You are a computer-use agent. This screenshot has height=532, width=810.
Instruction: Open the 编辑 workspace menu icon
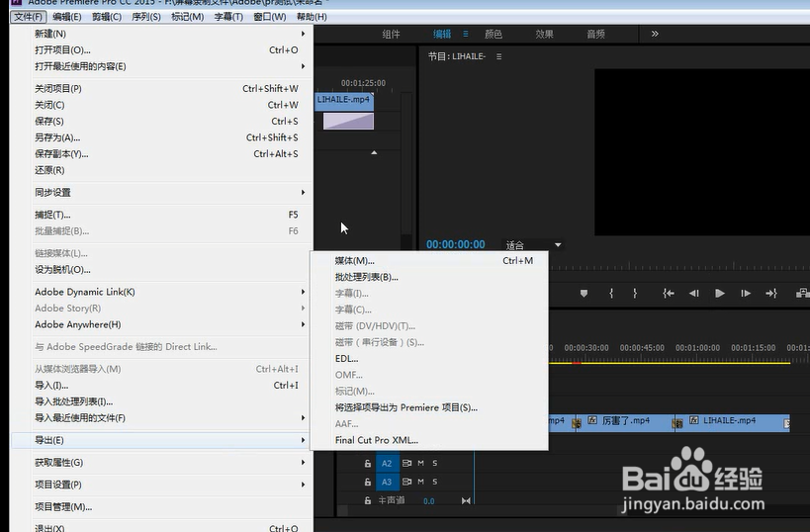click(466, 34)
